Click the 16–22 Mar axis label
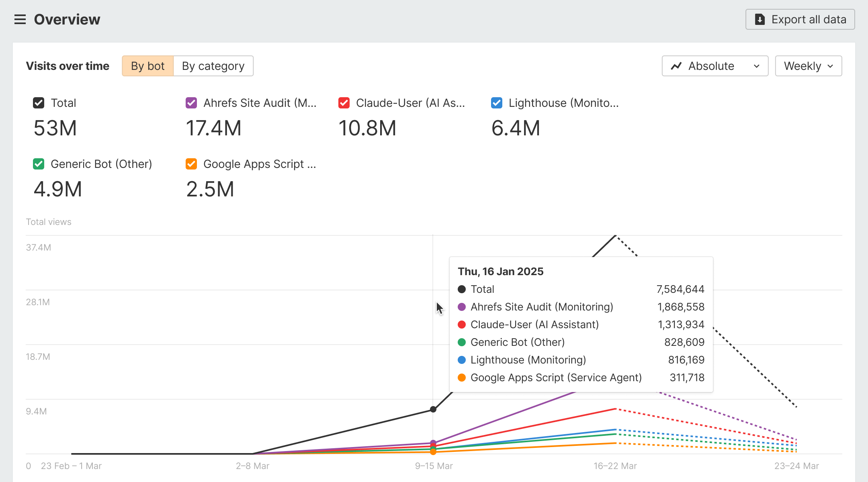This screenshot has width=868, height=482. pyautogui.click(x=615, y=466)
